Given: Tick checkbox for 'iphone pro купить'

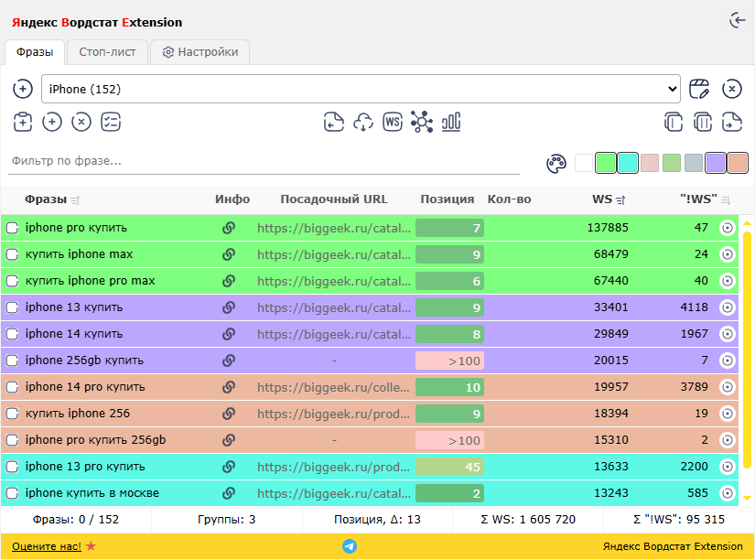Looking at the screenshot, I should [13, 228].
